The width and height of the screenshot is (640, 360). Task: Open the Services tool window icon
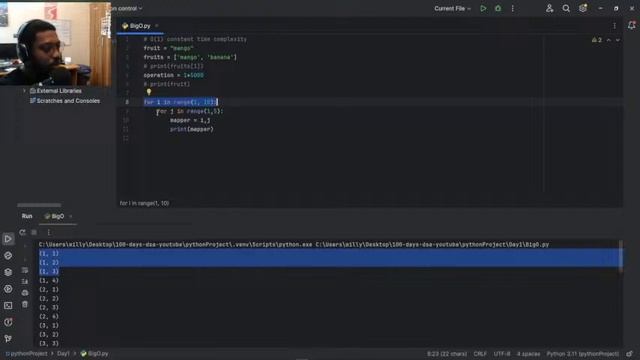[8, 289]
